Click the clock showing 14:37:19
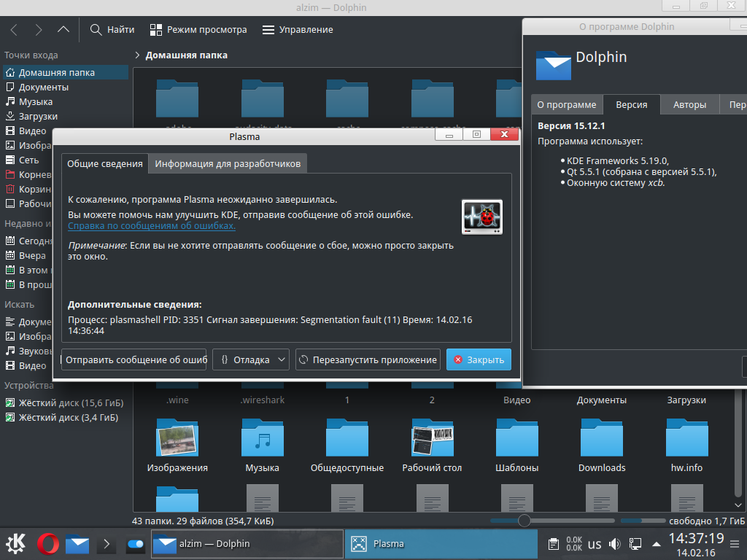 click(x=696, y=538)
